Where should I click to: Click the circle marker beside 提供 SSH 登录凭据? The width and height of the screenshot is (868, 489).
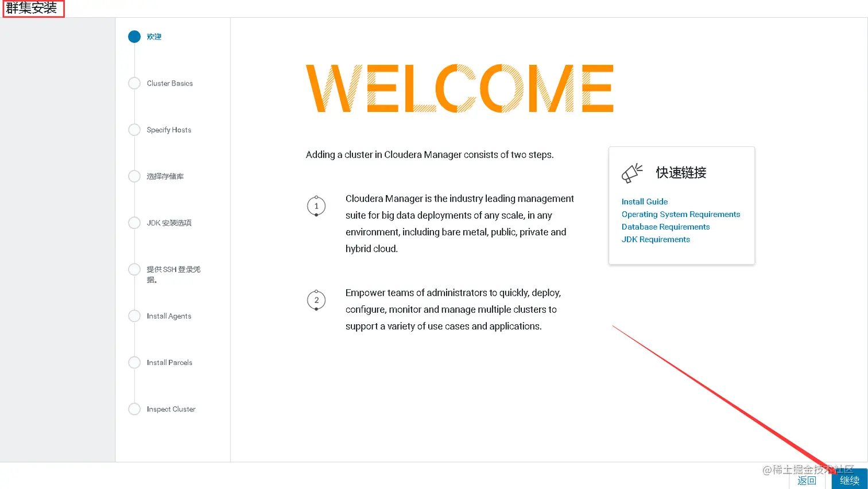tap(134, 269)
